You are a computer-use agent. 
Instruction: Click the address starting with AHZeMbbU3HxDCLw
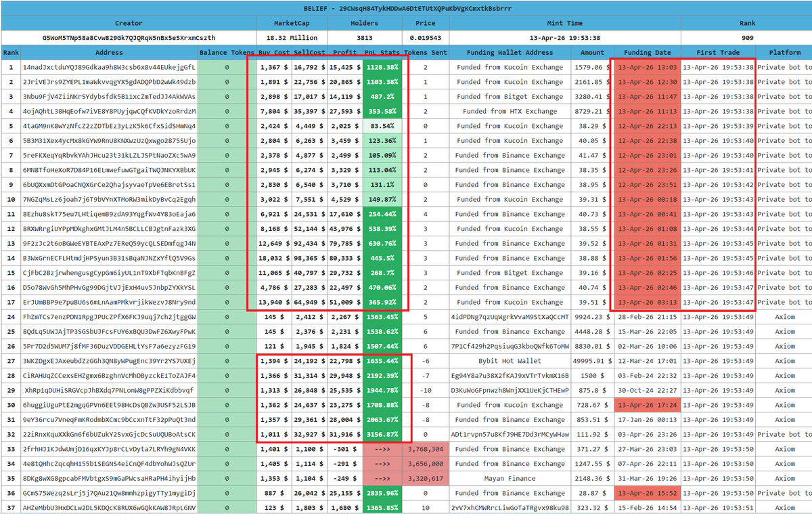pyautogui.click(x=109, y=508)
